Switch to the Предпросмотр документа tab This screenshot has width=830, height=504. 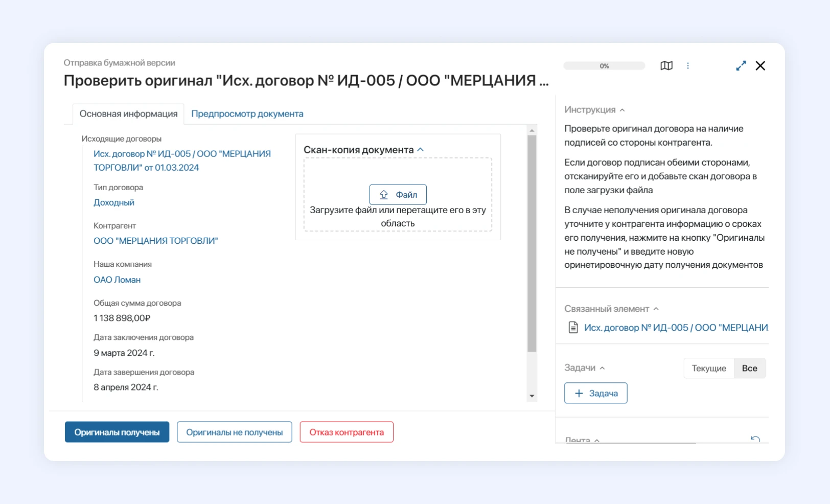click(x=247, y=113)
